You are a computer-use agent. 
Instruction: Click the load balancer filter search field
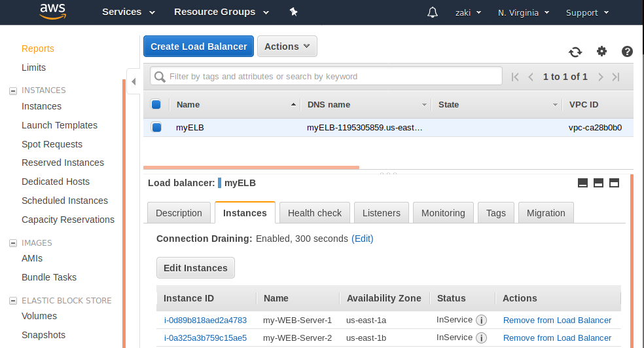pos(327,77)
